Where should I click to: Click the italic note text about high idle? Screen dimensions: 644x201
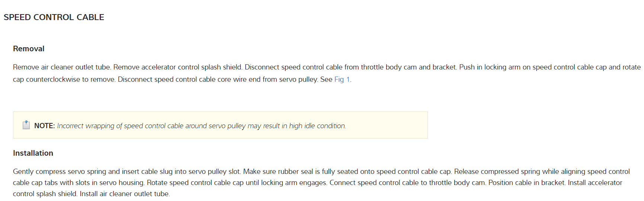pos(201,126)
